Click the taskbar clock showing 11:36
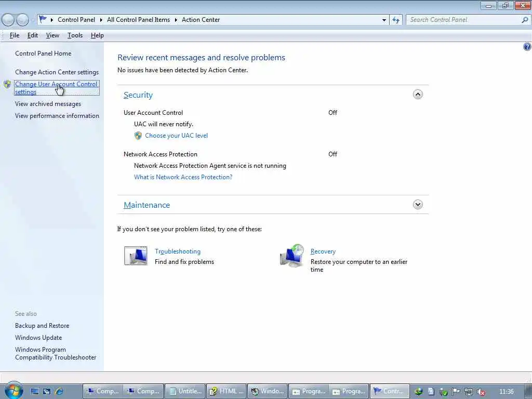532x399 pixels. click(x=506, y=392)
